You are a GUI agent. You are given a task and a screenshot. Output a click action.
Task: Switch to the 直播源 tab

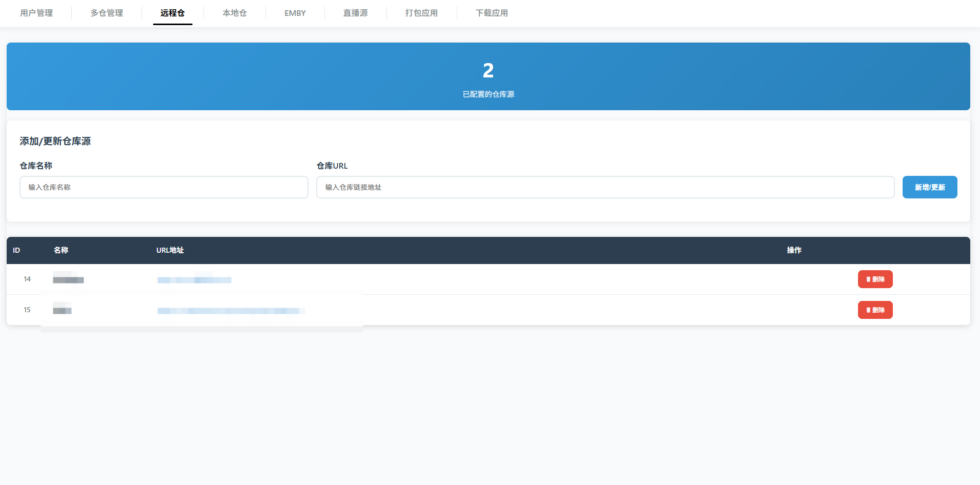355,13
